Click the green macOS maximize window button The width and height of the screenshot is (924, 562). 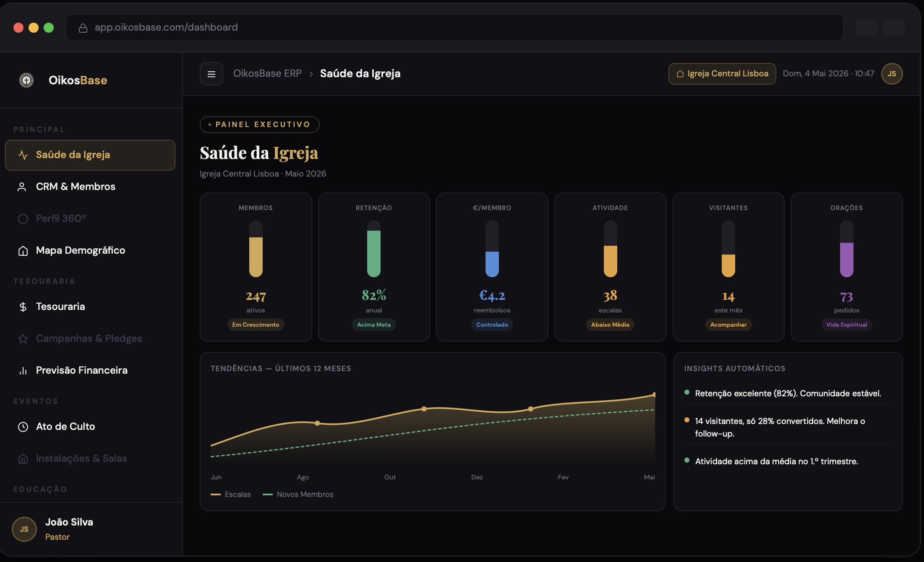49,28
